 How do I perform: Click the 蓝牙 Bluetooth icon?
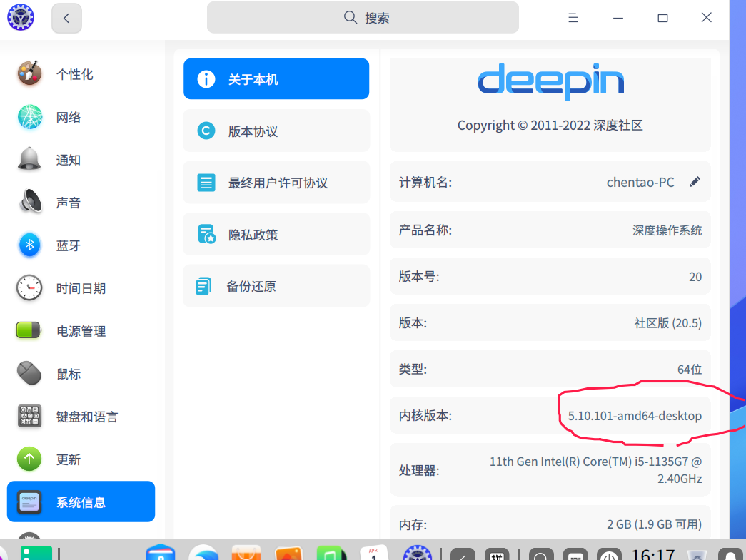click(x=29, y=245)
